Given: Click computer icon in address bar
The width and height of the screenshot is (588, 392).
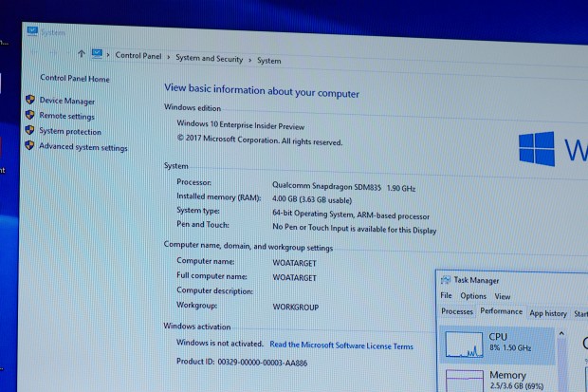Looking at the screenshot, I should [97, 54].
